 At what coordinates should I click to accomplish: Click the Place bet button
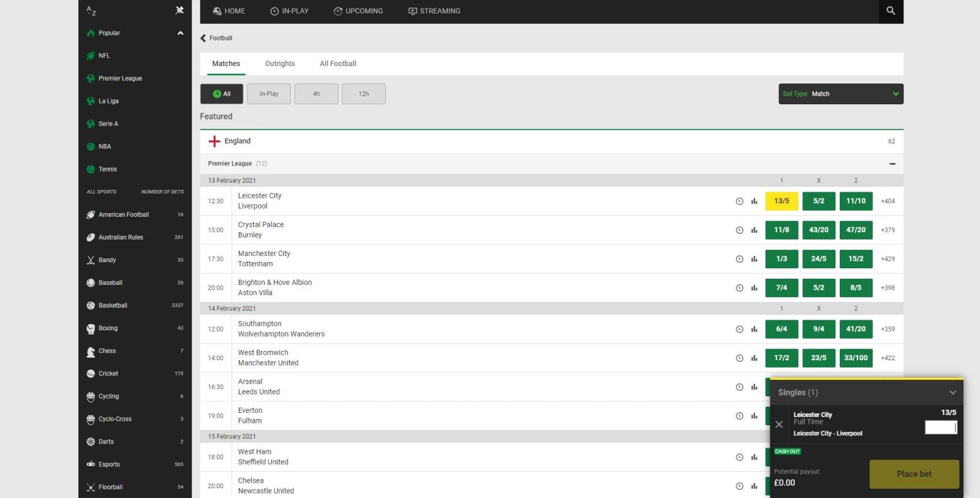tap(914, 474)
